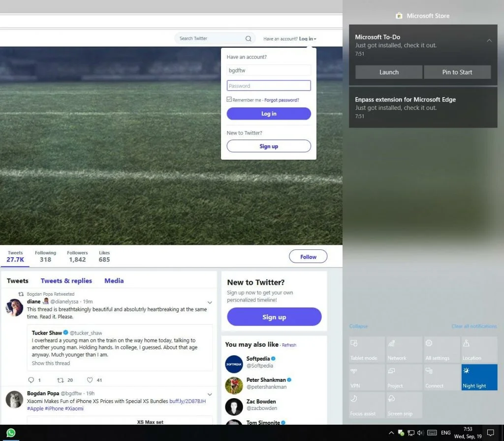Image resolution: width=504 pixels, height=441 pixels.
Task: Click the Twitter search magnifier icon
Action: (248, 38)
